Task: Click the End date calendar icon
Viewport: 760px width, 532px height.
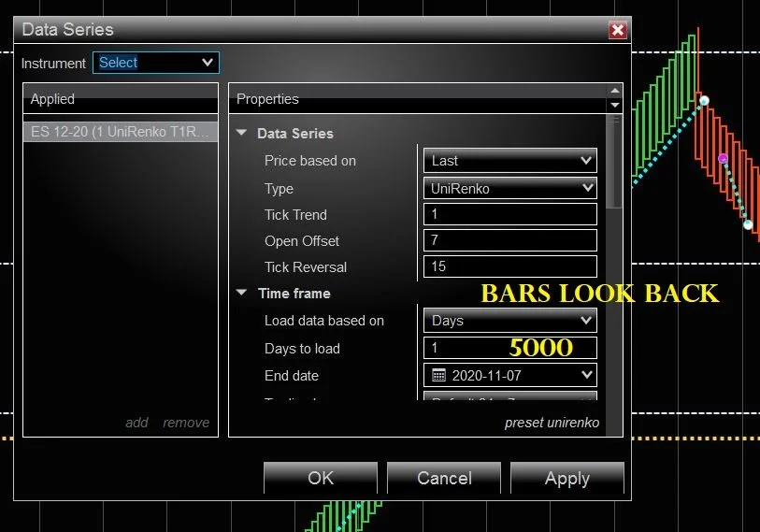Action: pos(438,375)
